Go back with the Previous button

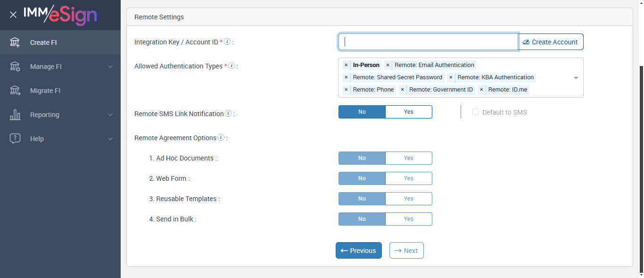pyautogui.click(x=358, y=251)
